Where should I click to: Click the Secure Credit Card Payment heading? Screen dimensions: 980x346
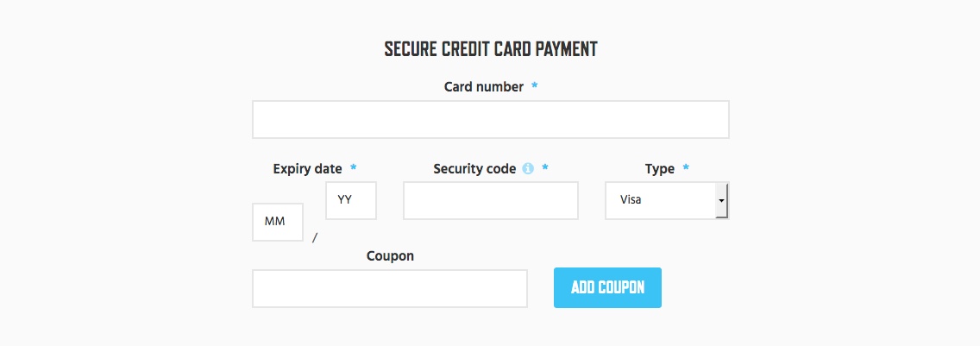click(491, 49)
